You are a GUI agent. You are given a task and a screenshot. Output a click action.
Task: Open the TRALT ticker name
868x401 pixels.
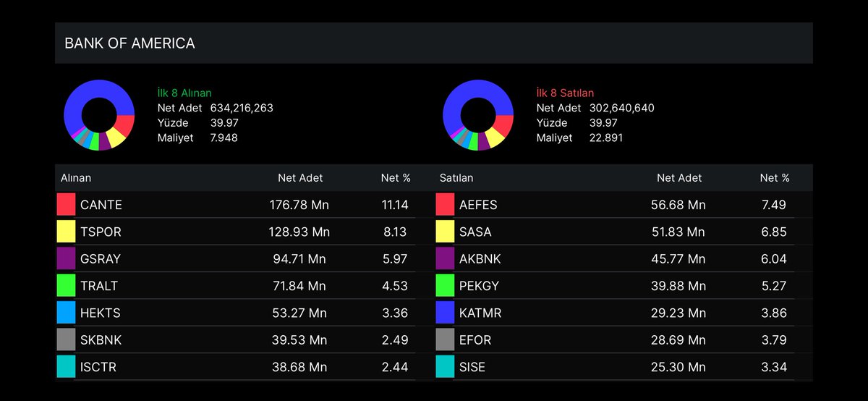[99, 286]
